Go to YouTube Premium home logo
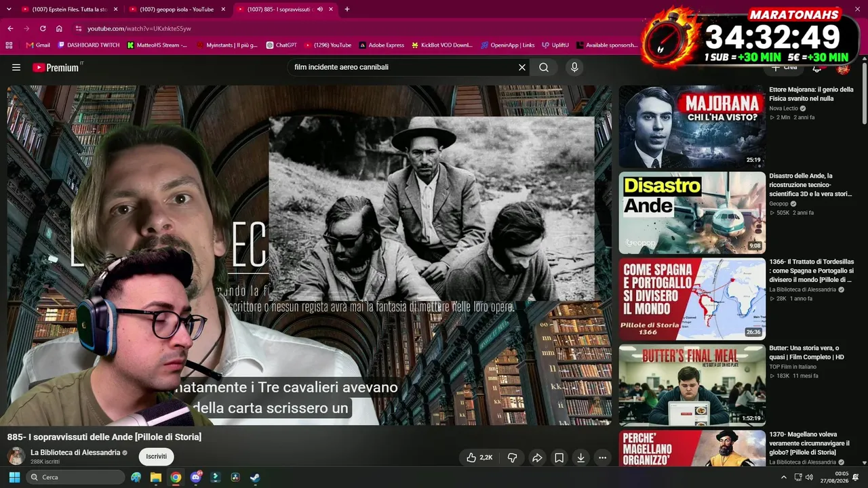 point(56,68)
